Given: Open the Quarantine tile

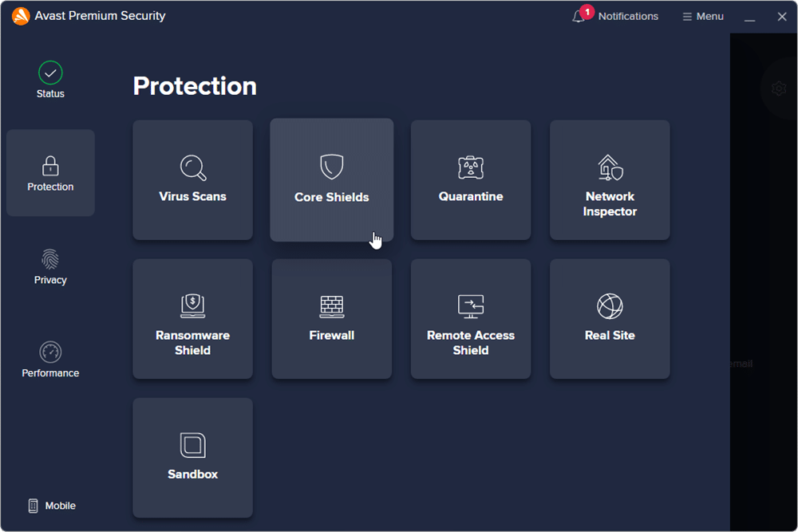Looking at the screenshot, I should 470,180.
